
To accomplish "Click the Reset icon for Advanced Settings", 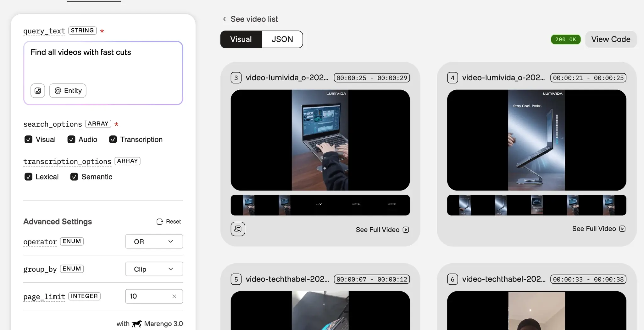I will (x=160, y=221).
